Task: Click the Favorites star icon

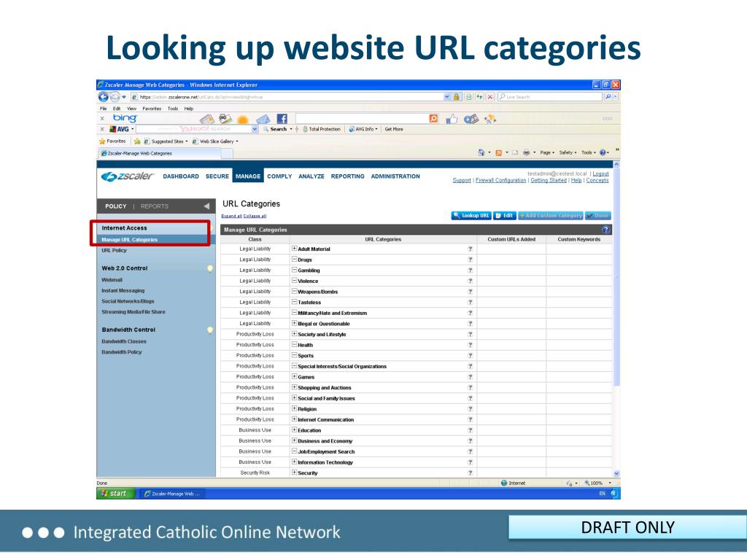Action: [x=102, y=141]
